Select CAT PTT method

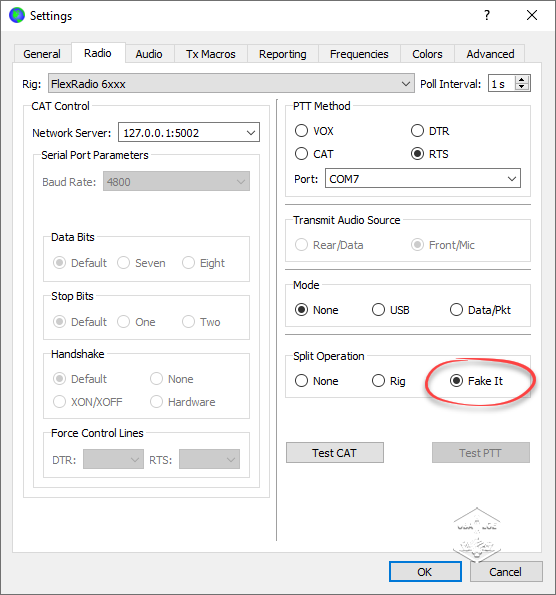(x=314, y=154)
